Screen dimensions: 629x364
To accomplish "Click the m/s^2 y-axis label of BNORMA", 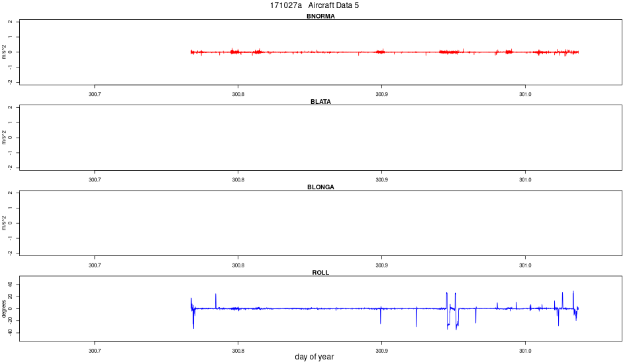I will click(x=4, y=52).
